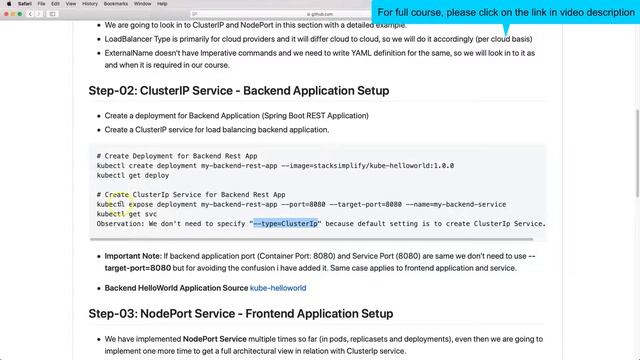Image resolution: width=640 pixels, height=360 pixels.
Task: Open the Edit menu
Action: tap(55, 4)
